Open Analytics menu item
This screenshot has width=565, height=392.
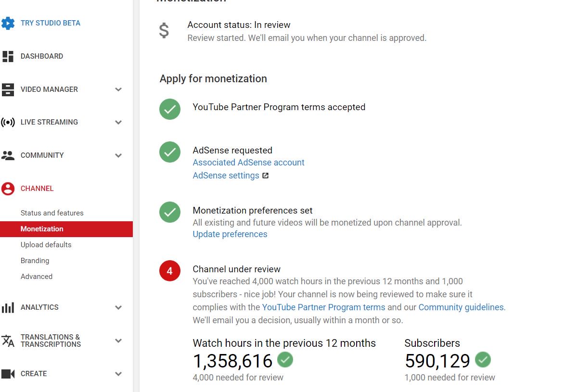tap(39, 307)
